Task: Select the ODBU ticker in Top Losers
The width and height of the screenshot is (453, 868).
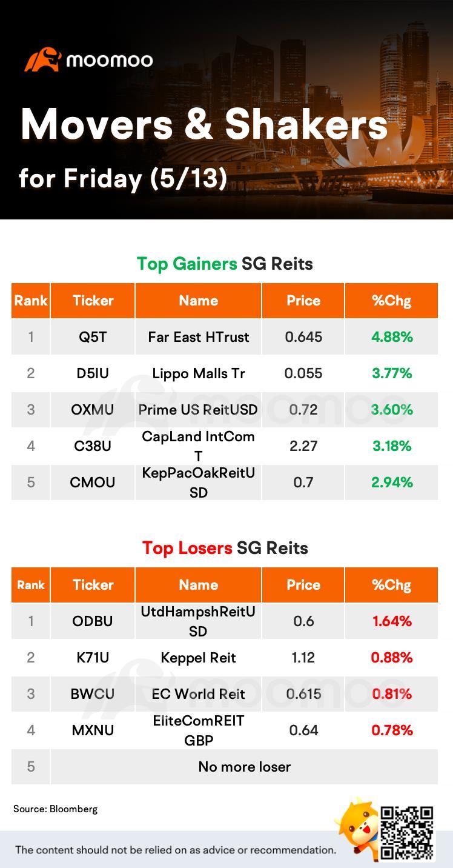Action: pyautogui.click(x=93, y=621)
